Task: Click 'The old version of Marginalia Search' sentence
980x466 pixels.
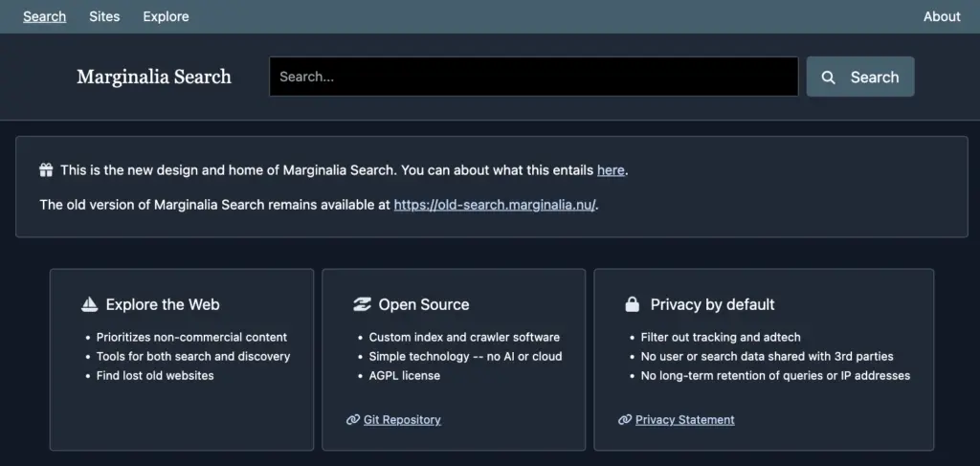Action: 319,205
